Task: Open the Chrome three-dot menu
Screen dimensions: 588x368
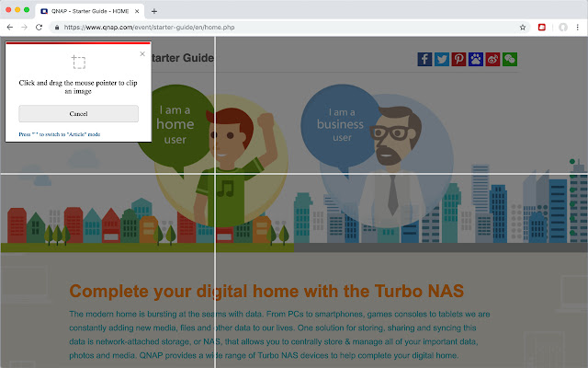Action: 578,27
